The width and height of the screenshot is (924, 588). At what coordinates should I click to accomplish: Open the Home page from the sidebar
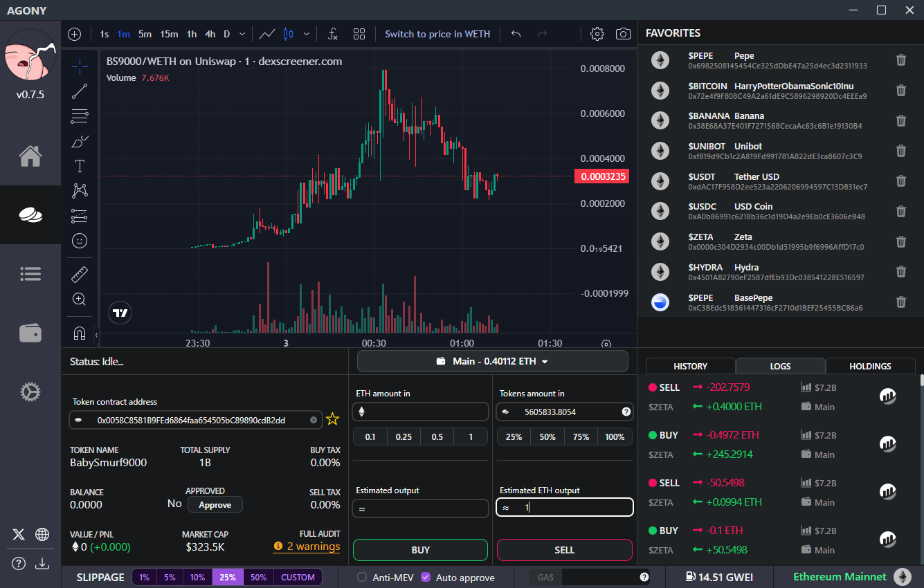point(30,156)
